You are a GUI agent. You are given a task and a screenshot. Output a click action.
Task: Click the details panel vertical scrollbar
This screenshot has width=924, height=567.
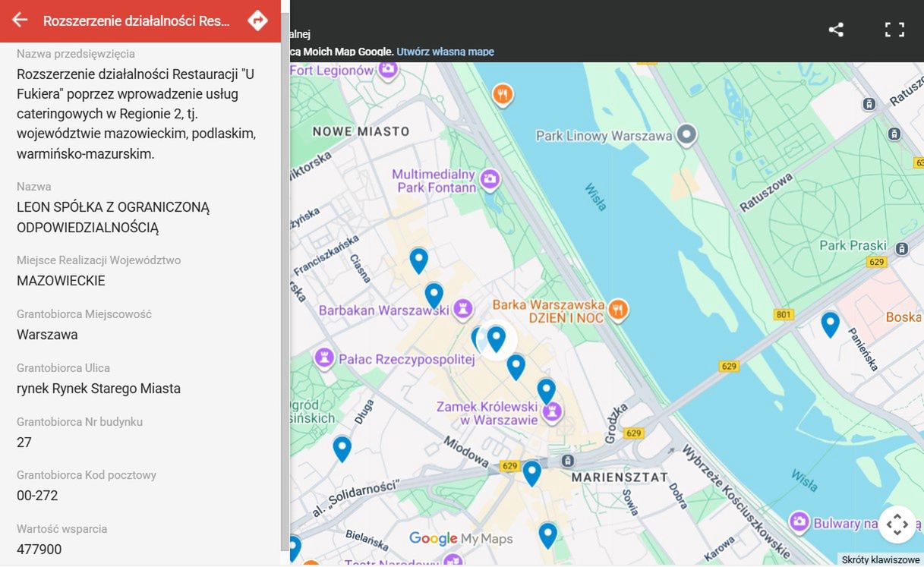[x=285, y=282]
